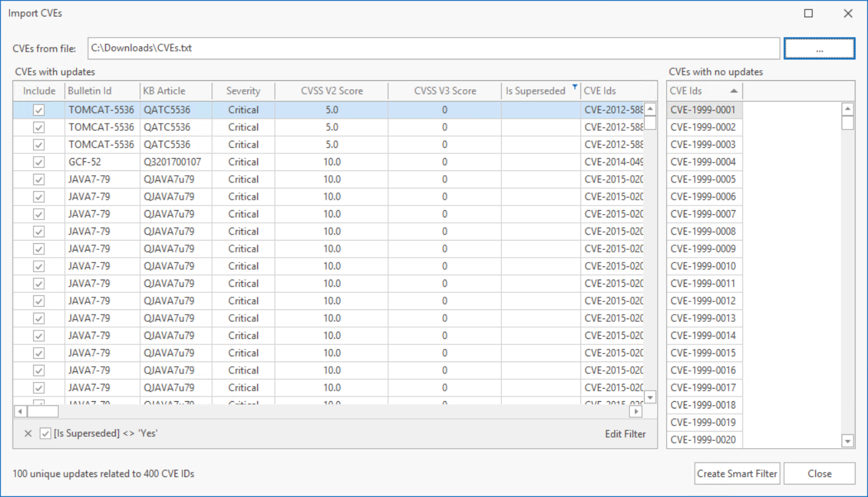Viewport: 868px width, 497px height.
Task: Click Create Smart Filter button
Action: [737, 473]
